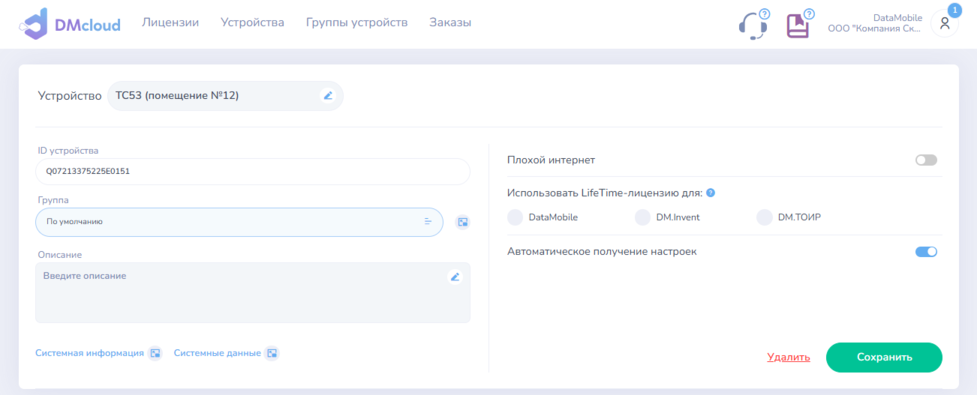
Task: Disable Автоматическое получение настроек switch
Action: tap(926, 252)
